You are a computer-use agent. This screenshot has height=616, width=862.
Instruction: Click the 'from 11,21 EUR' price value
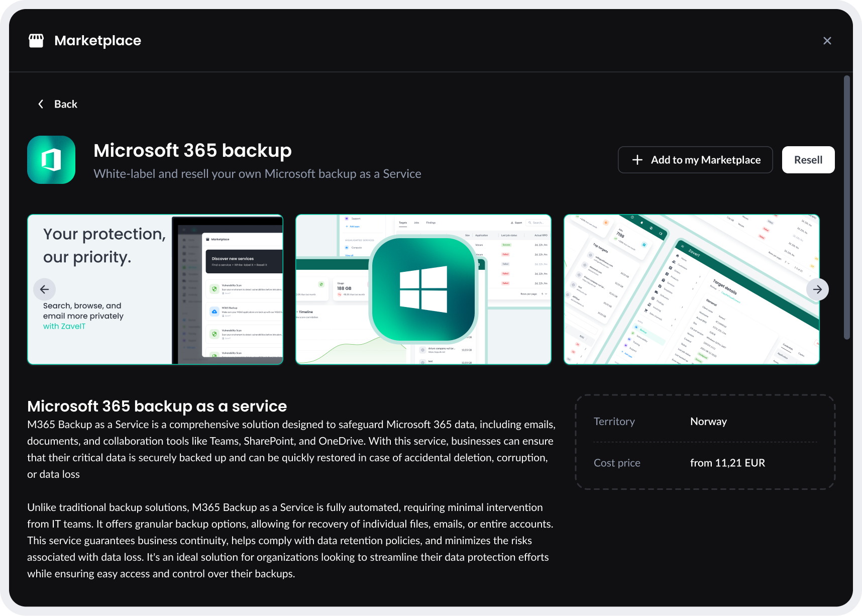(727, 463)
